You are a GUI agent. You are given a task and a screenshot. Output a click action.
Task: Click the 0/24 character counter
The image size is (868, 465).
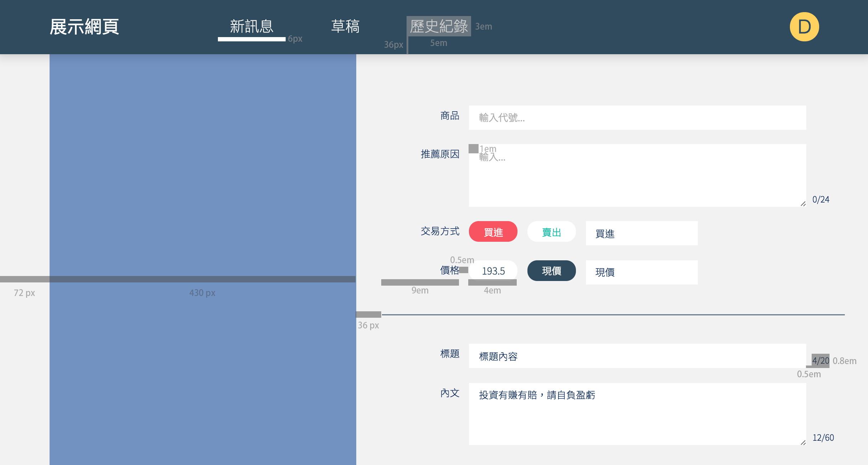coord(821,200)
